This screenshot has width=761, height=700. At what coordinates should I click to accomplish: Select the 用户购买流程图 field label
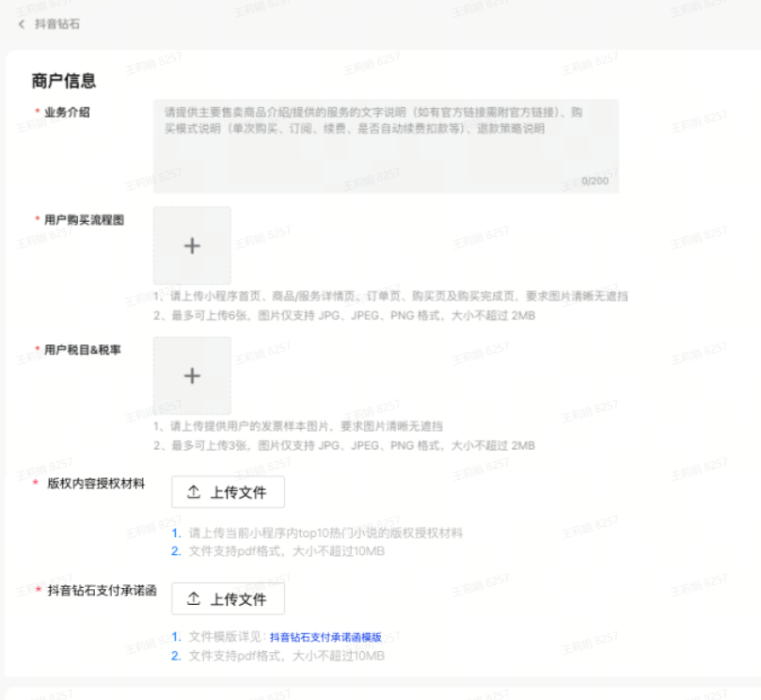point(84,219)
